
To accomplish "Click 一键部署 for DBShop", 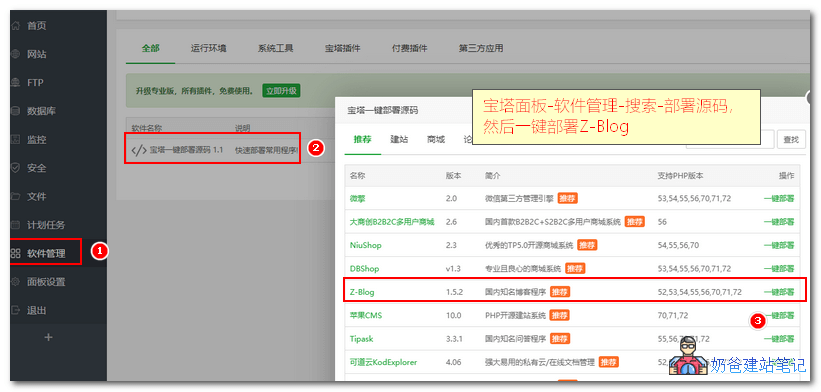I will (779, 269).
